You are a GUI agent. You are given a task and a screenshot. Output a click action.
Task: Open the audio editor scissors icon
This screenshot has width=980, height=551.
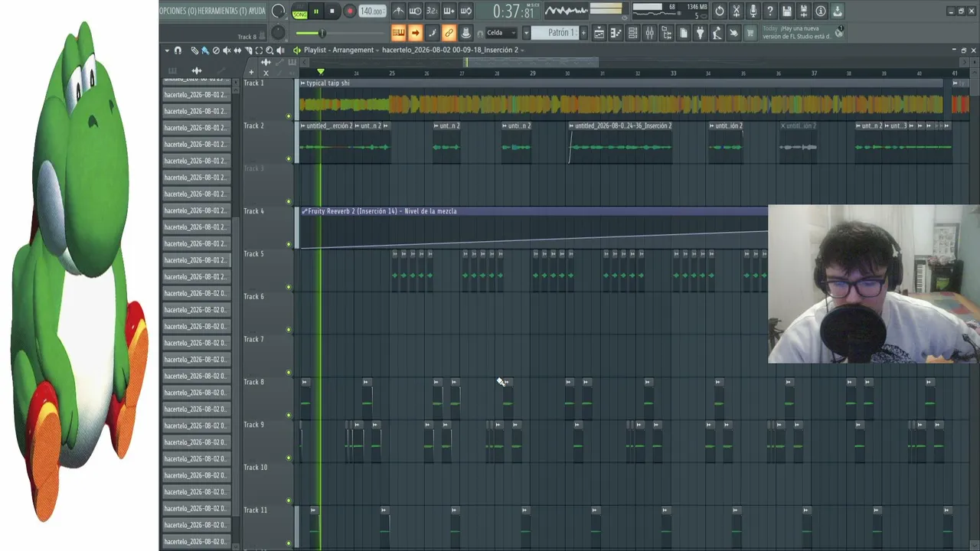tap(737, 11)
